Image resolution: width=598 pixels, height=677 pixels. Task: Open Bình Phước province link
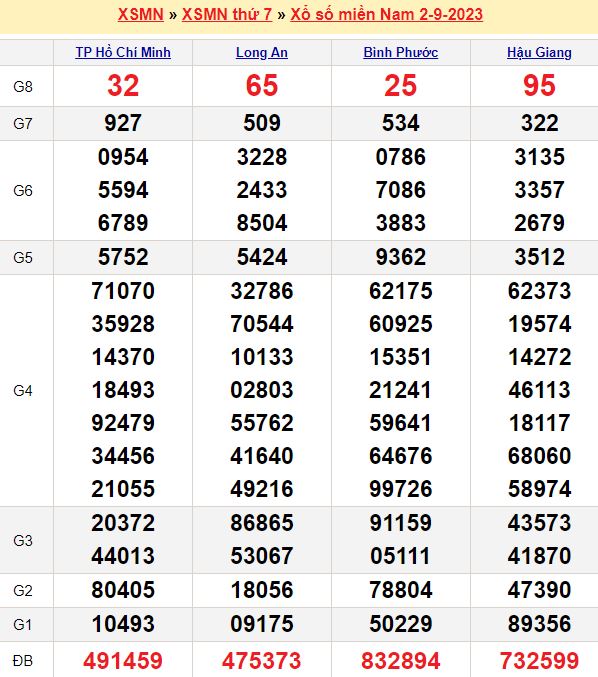click(x=401, y=52)
